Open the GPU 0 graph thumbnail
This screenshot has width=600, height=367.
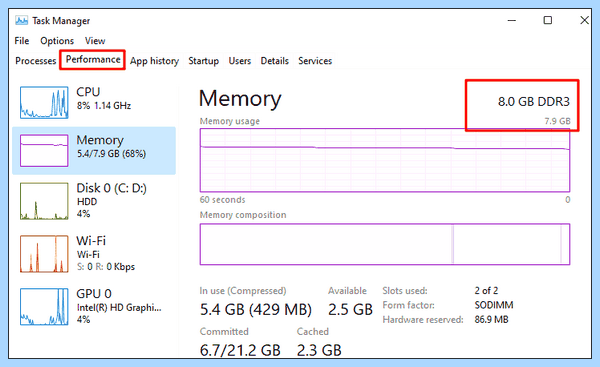tap(44, 307)
